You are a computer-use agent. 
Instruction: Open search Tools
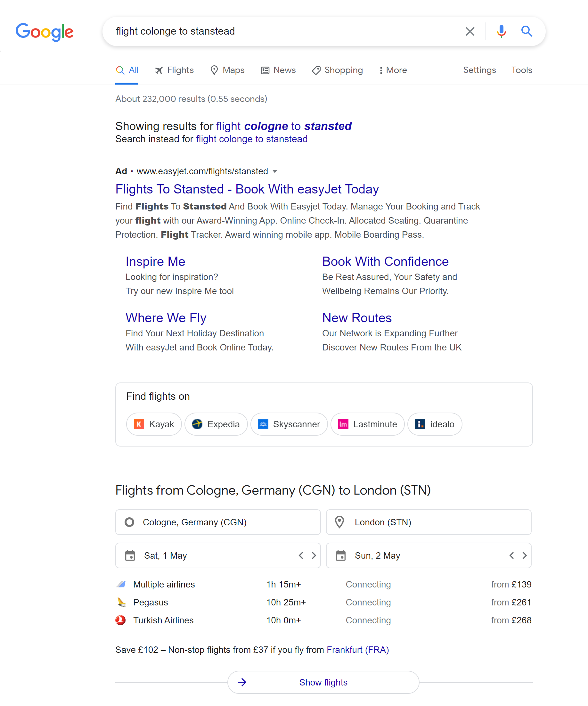tap(521, 70)
